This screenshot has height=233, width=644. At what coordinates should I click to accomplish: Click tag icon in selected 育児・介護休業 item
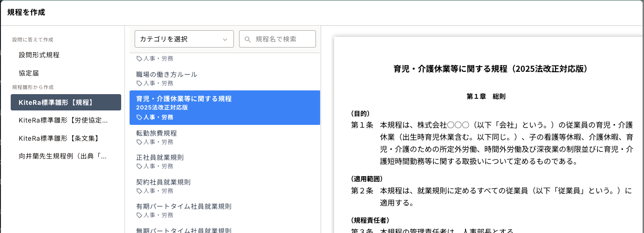[x=139, y=117]
